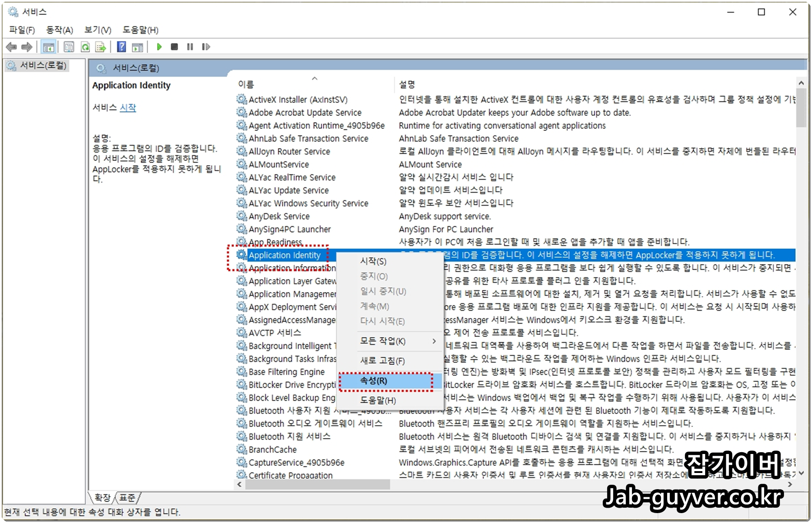Open the 보기(V) menu
812x523 pixels.
pyautogui.click(x=98, y=30)
